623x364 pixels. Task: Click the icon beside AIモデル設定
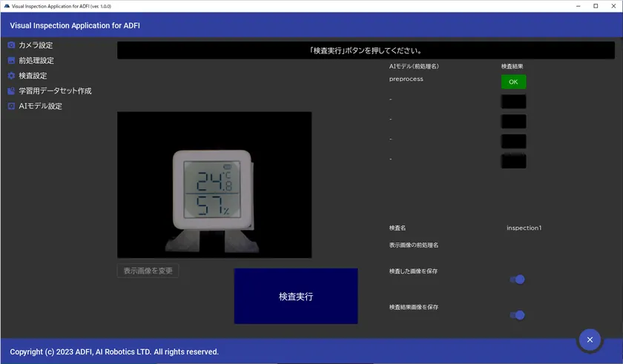point(11,106)
